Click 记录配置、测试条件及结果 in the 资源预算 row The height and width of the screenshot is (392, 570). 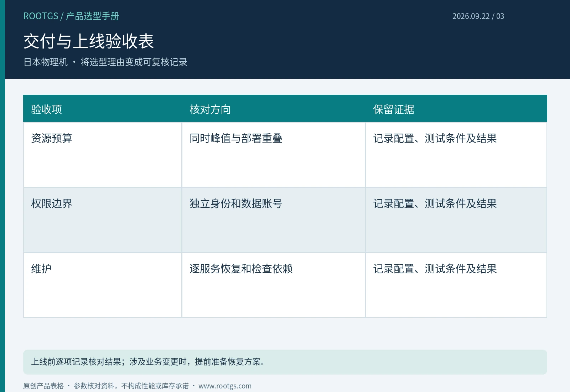pos(435,138)
